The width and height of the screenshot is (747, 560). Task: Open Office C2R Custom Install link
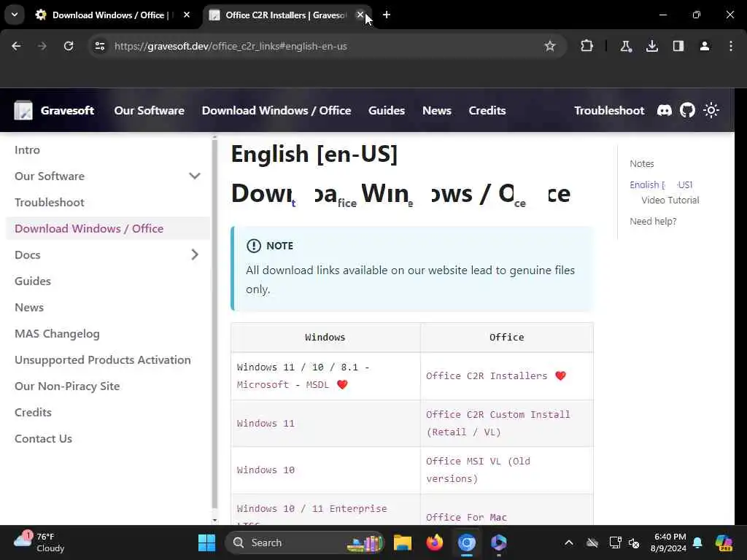pyautogui.click(x=498, y=424)
